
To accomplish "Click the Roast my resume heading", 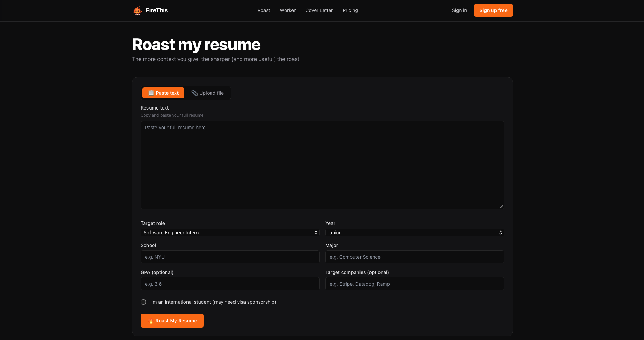I will 196,45.
